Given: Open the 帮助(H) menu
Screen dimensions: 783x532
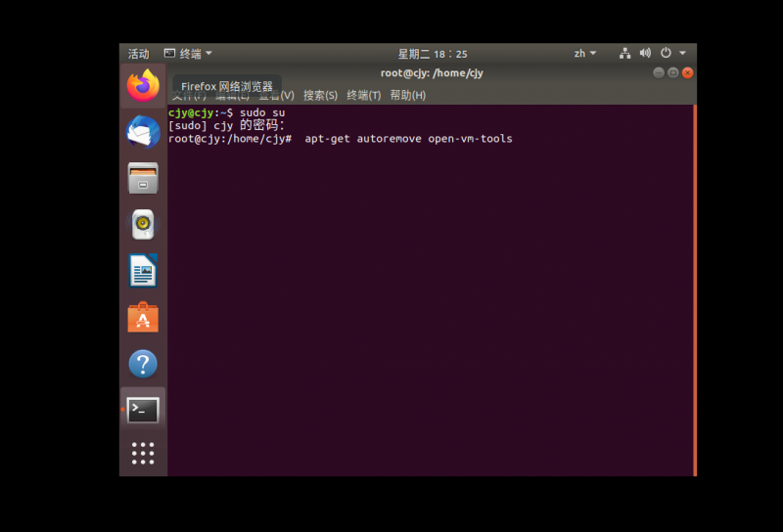Looking at the screenshot, I should [407, 95].
